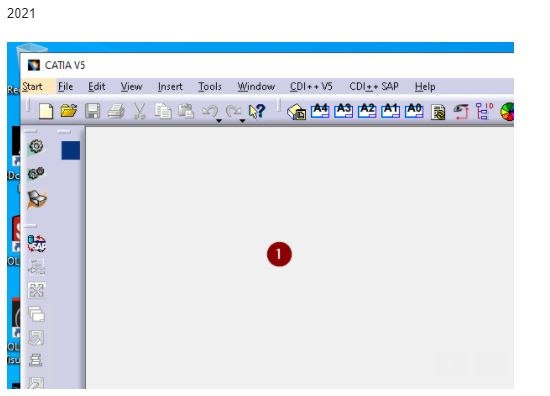This screenshot has height=396, width=550.
Task: Click the grayed expand arrows icon
Action: click(x=36, y=290)
